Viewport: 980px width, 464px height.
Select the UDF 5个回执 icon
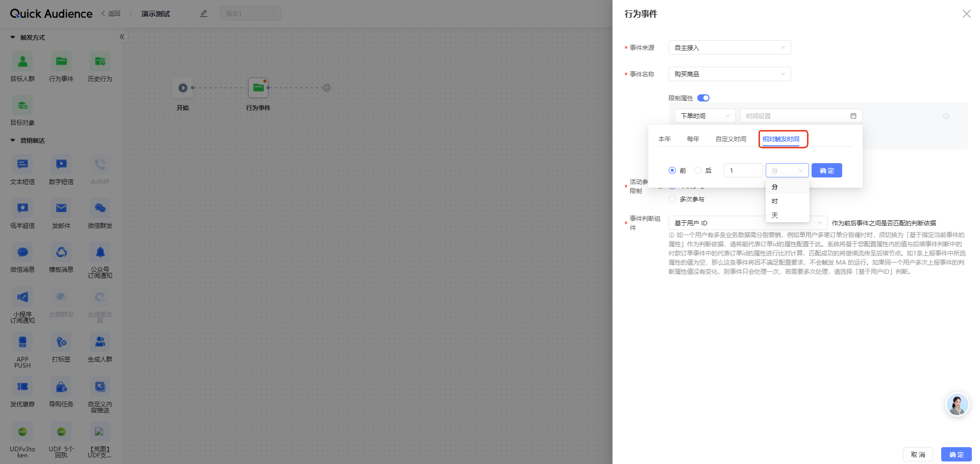coord(61,431)
